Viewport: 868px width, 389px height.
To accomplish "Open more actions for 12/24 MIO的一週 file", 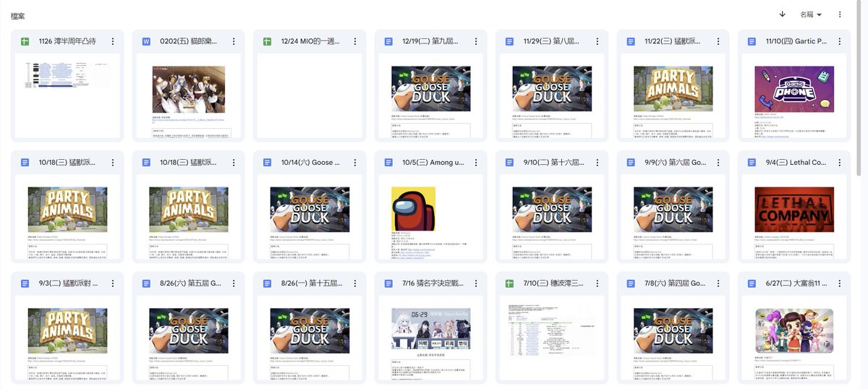I will click(x=355, y=42).
